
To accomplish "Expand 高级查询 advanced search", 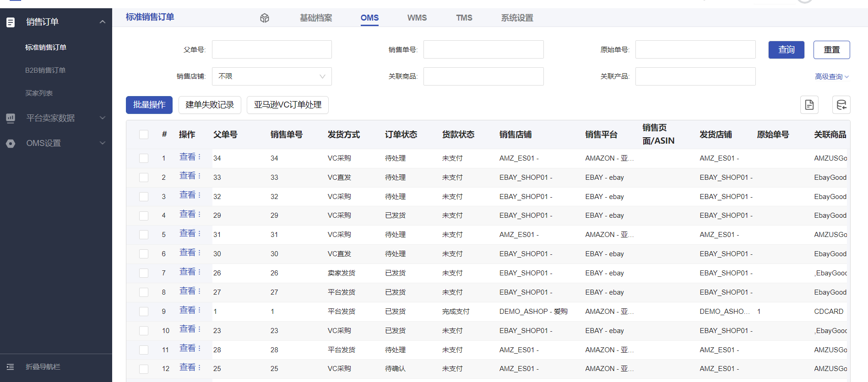I will [x=832, y=77].
